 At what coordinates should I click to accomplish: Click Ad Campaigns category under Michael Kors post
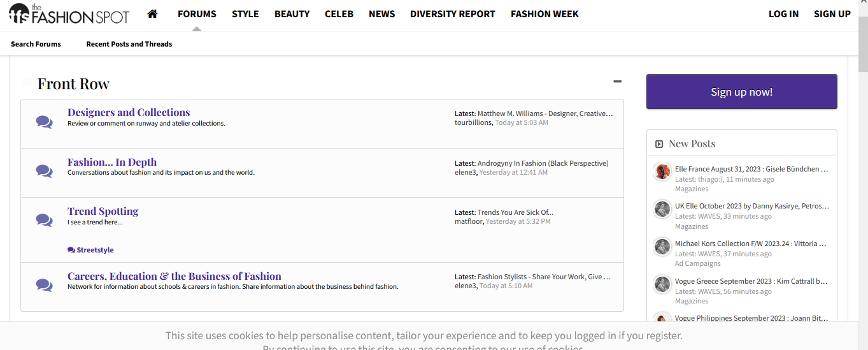pos(698,263)
